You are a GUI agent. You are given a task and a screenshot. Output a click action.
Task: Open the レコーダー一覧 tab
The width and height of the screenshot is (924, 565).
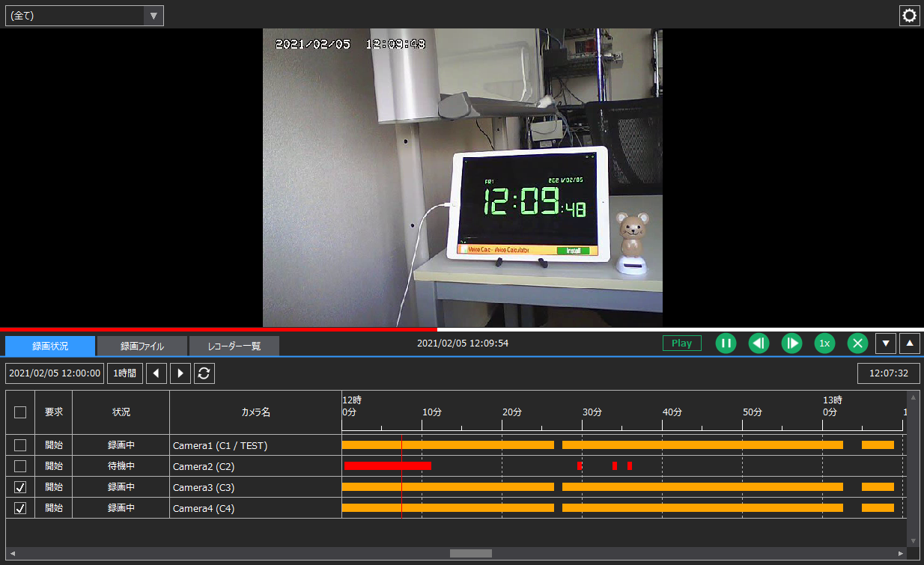tap(234, 346)
